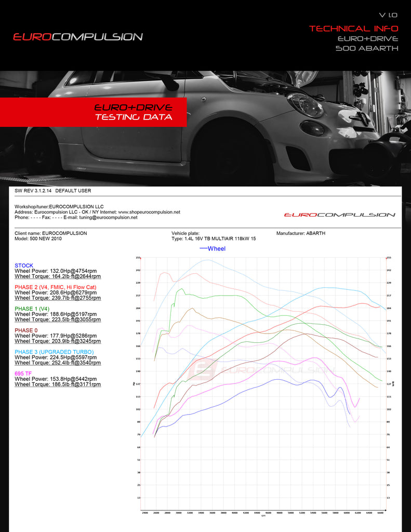
Task: Click the 500 ABARTH text in the header
Action: (x=366, y=48)
